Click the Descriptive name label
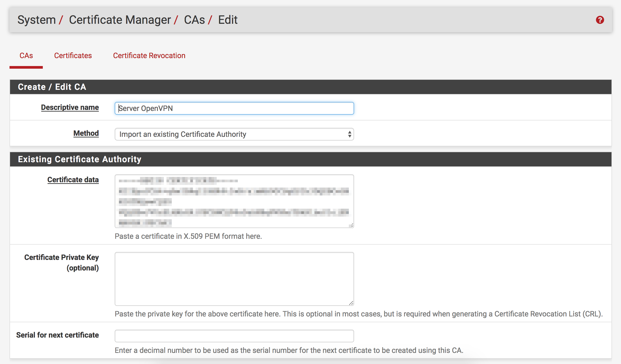This screenshot has height=364, width=621. (x=70, y=107)
